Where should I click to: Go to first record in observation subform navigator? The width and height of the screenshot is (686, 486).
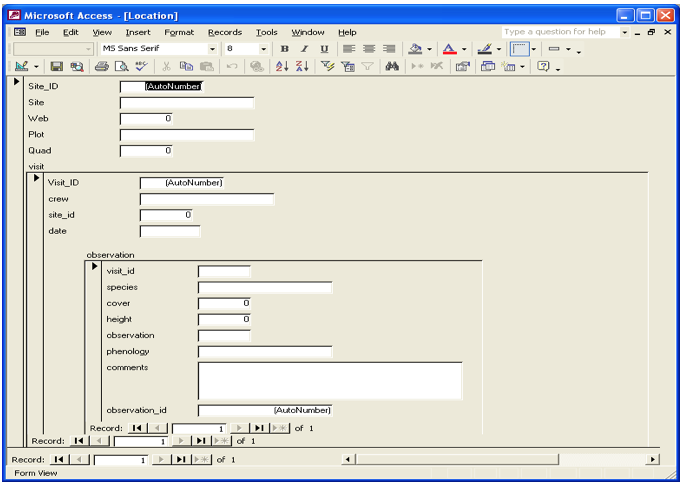[137, 428]
